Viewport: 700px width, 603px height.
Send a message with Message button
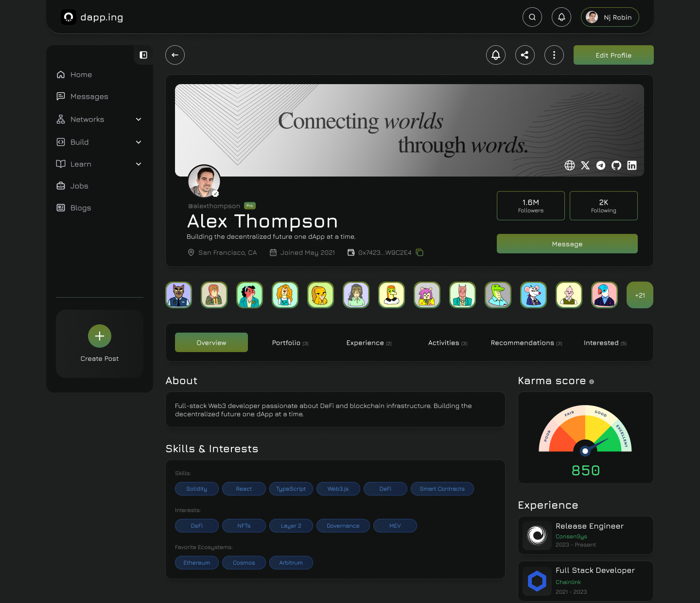coord(567,244)
